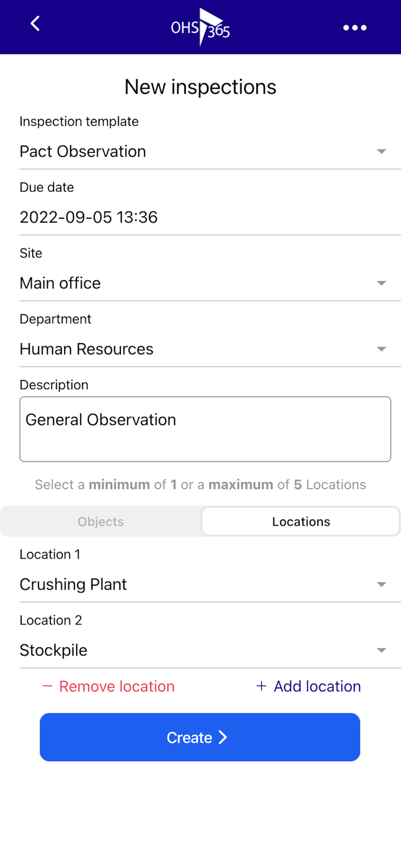This screenshot has width=401, height=868.
Task: Tap the back arrow icon
Action: [x=35, y=24]
